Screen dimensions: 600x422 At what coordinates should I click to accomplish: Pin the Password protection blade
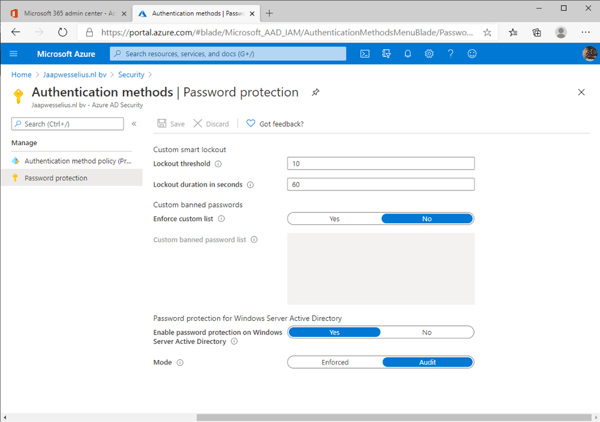coord(315,92)
